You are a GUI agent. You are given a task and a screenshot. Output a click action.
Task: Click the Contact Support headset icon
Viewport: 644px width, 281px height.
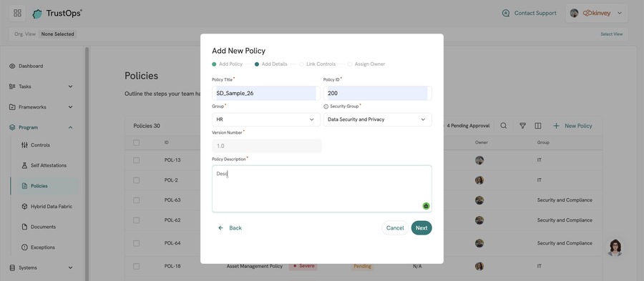506,13
